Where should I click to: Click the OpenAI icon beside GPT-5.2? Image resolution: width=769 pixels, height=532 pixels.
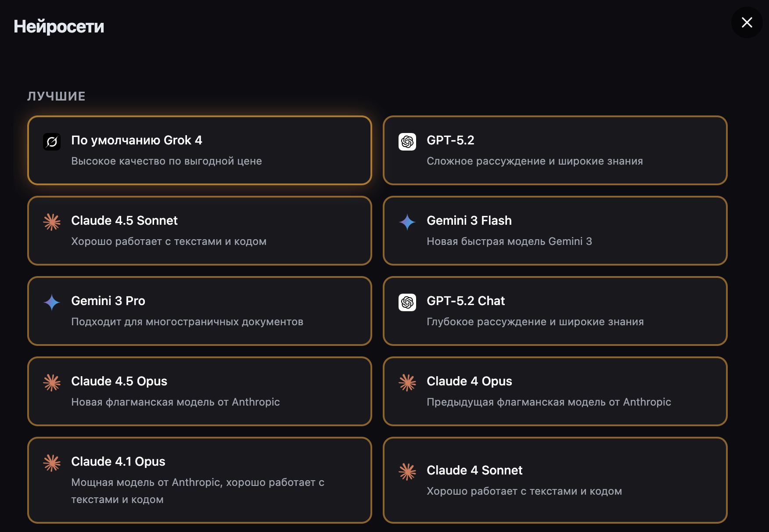click(x=407, y=142)
